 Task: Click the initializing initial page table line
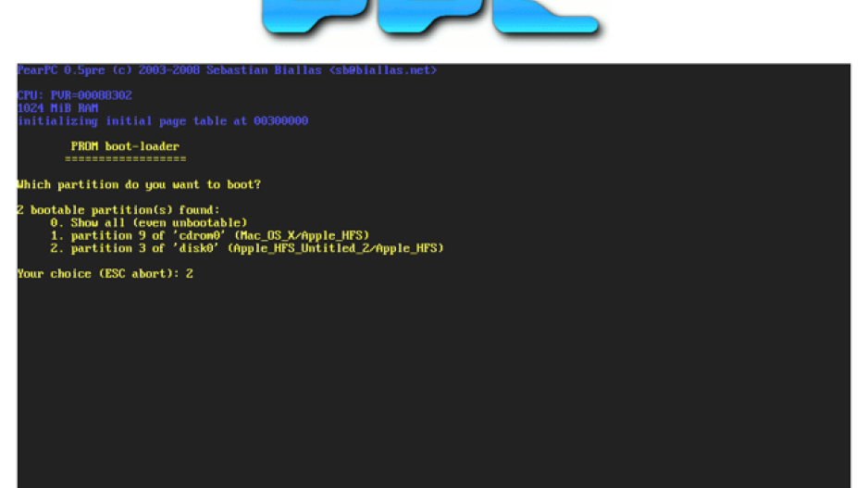pos(163,121)
